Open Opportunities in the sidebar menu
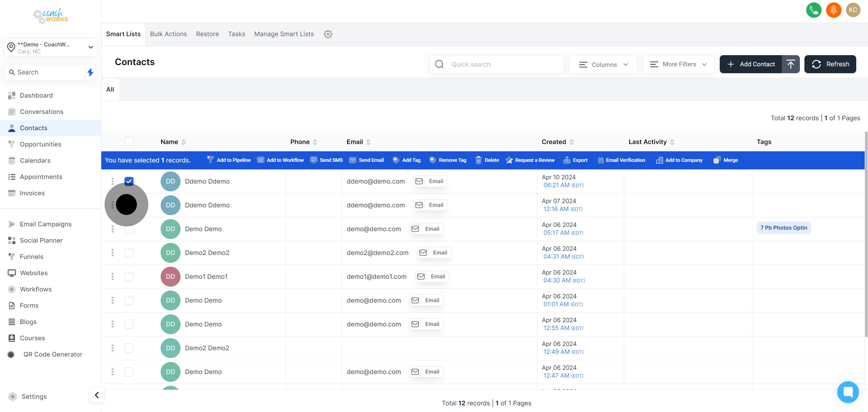The image size is (868, 412). coord(40,144)
